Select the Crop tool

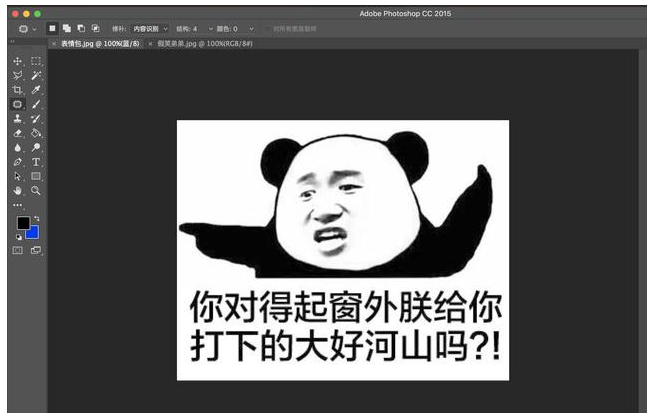click(x=18, y=90)
